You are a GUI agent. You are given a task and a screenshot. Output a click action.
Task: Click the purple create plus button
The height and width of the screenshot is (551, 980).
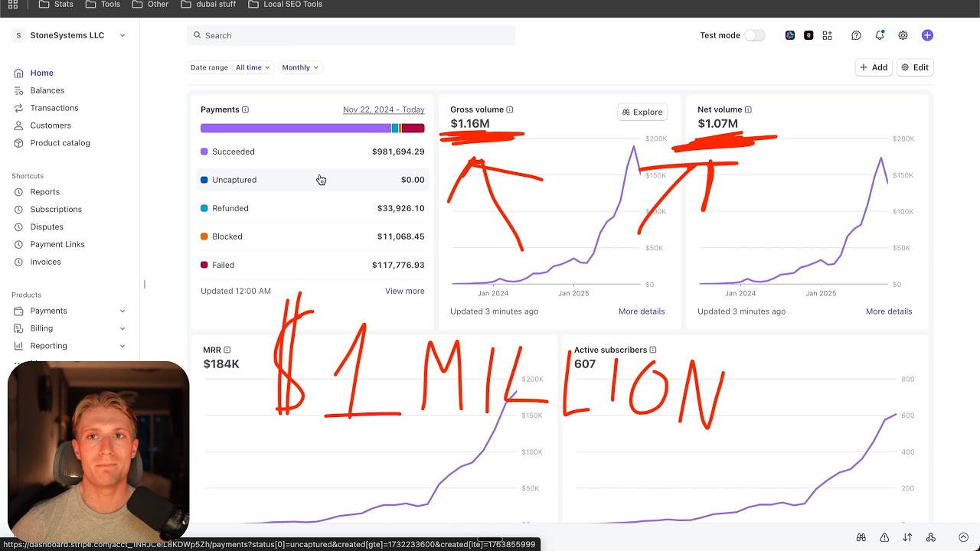click(927, 35)
